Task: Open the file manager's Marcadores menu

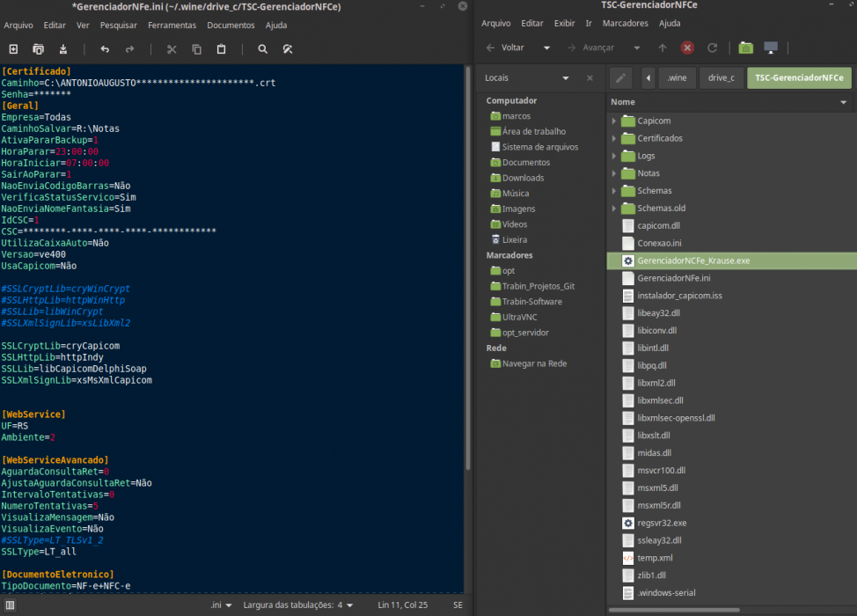Action: click(x=626, y=24)
